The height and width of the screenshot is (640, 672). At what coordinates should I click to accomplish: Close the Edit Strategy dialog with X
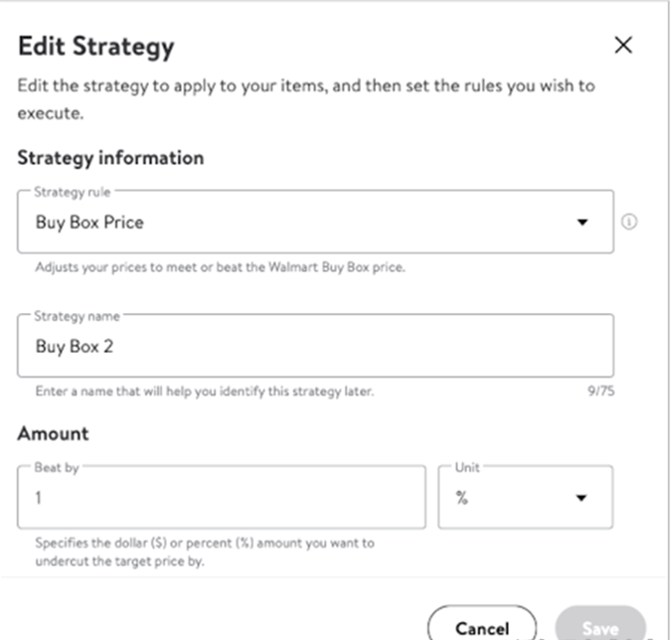pyautogui.click(x=623, y=45)
